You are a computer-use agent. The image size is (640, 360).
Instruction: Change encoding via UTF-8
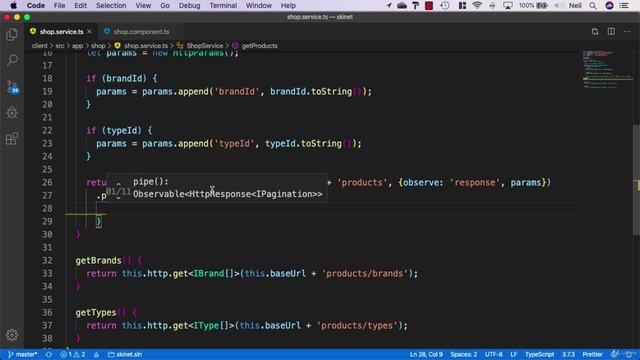[493, 354]
